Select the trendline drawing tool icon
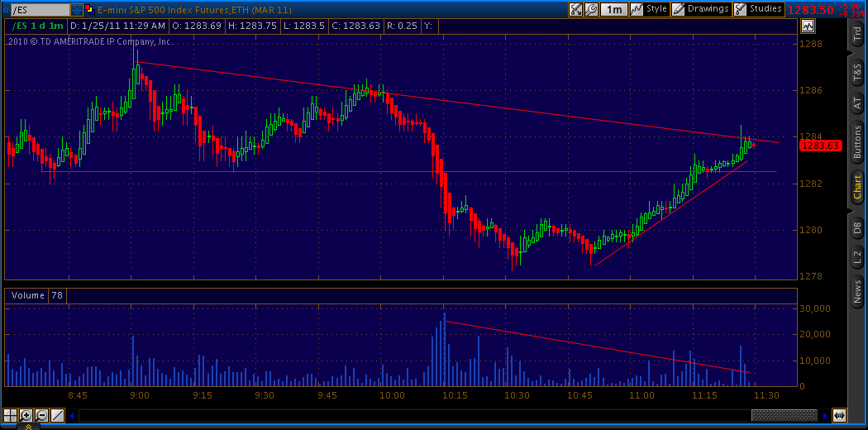Screen dimensions: 868x430 click(58, 415)
